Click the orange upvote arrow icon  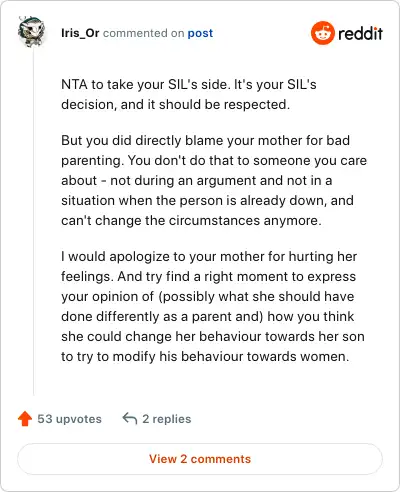[25, 419]
